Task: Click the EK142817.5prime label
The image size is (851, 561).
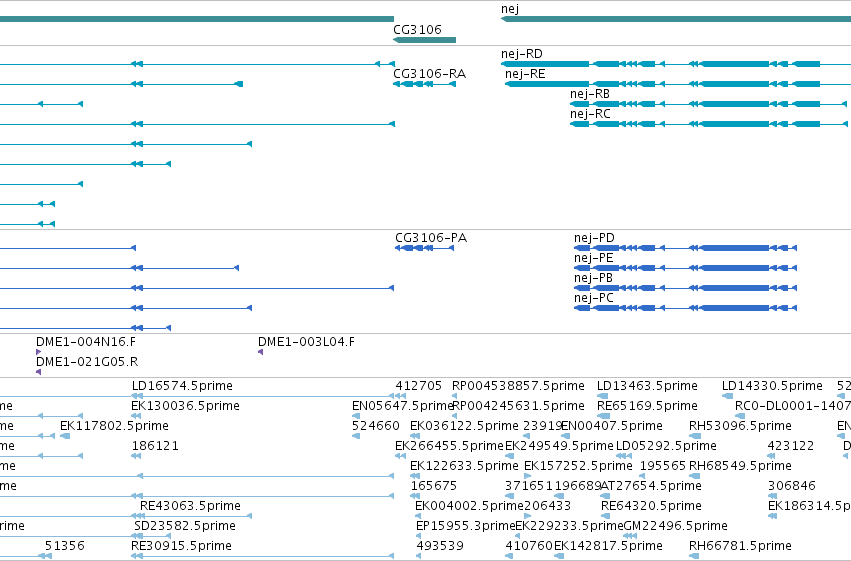Action: point(608,546)
